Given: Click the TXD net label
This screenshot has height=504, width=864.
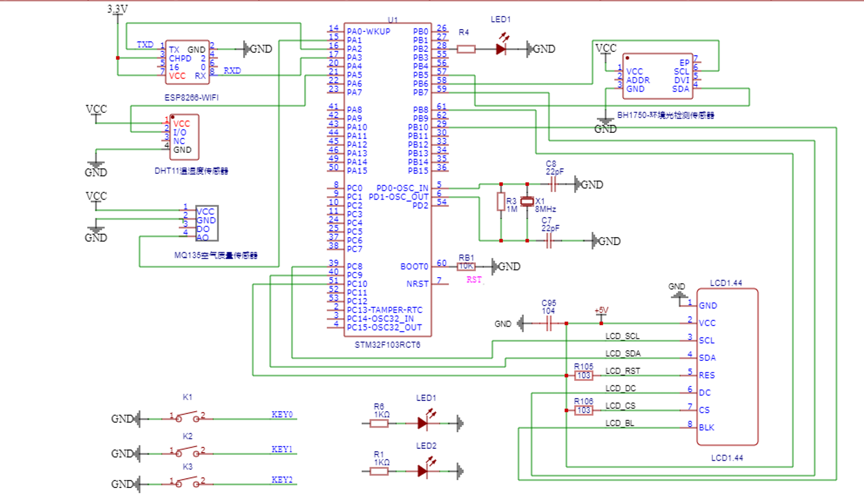Looking at the screenshot, I should [x=145, y=44].
